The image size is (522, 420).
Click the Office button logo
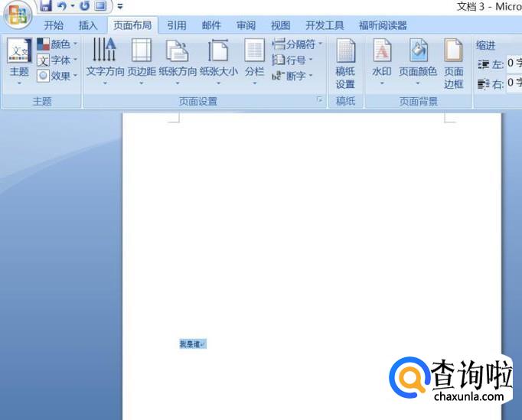pyautogui.click(x=18, y=14)
